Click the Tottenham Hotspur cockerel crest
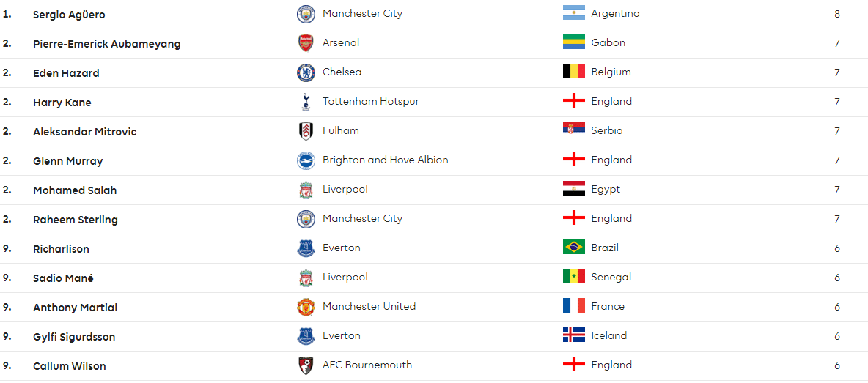The height and width of the screenshot is (383, 868). click(x=306, y=102)
